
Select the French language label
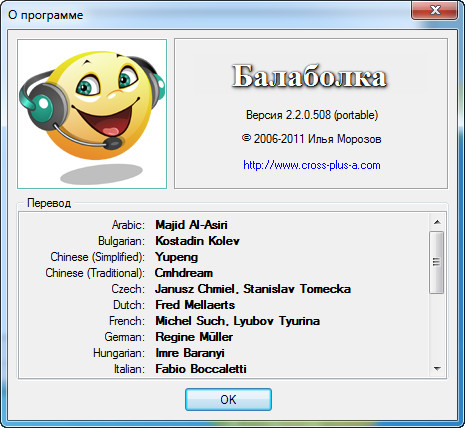click(127, 321)
